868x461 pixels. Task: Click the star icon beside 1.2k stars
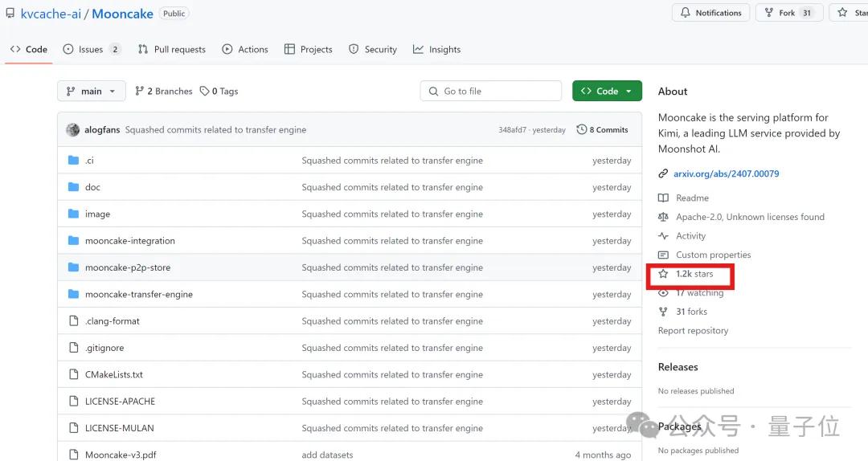point(664,274)
